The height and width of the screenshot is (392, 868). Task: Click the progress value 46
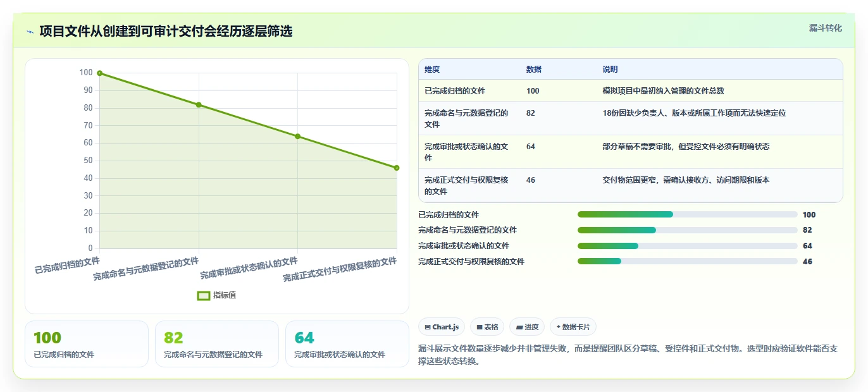807,262
